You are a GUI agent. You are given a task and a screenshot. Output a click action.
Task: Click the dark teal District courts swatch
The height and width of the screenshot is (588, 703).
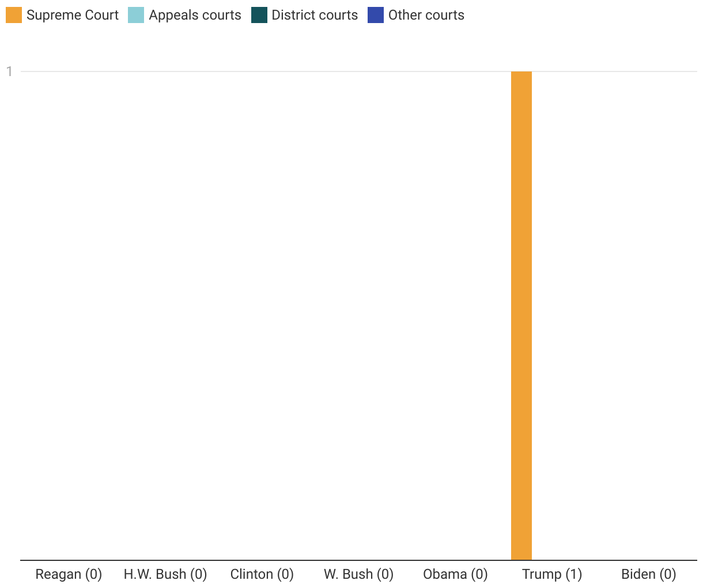pyautogui.click(x=259, y=16)
